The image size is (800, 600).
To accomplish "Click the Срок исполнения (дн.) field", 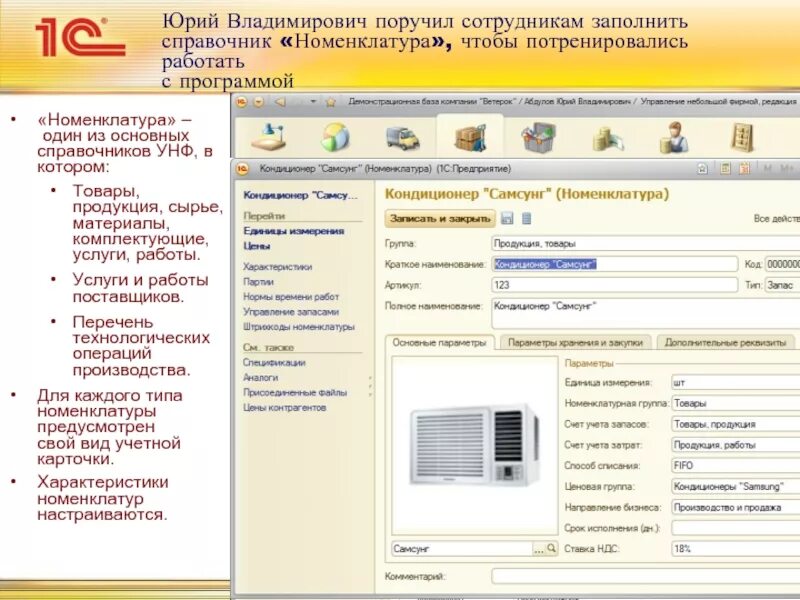I will [x=735, y=528].
